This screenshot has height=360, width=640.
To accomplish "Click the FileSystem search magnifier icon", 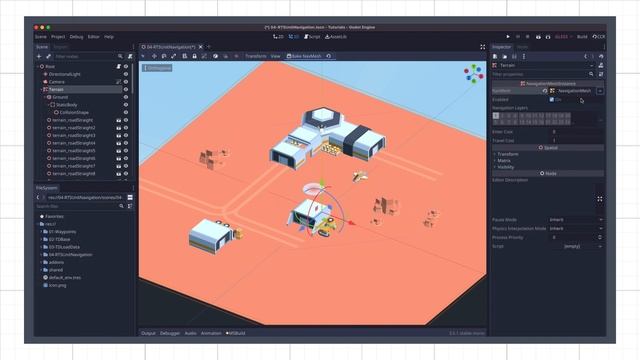I will click(x=121, y=206).
